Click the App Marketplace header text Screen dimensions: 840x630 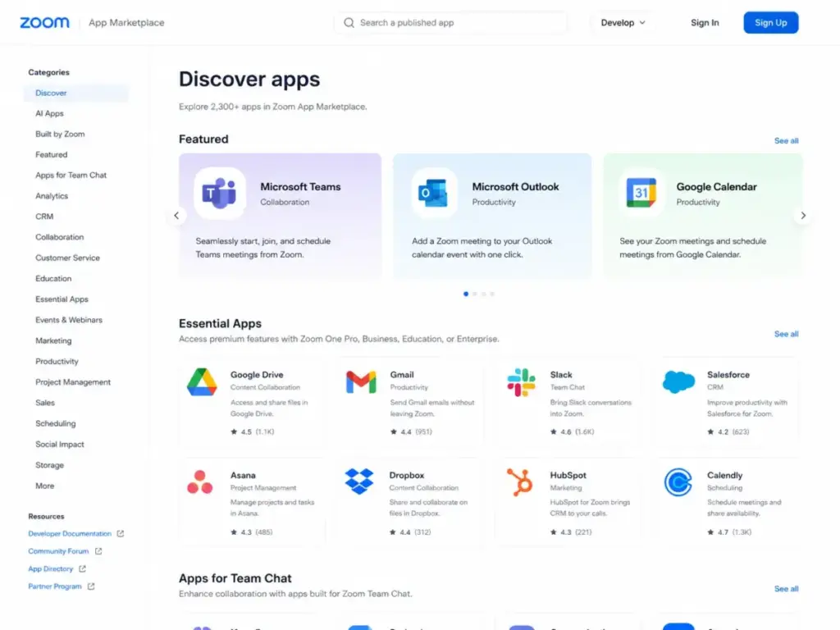click(126, 22)
